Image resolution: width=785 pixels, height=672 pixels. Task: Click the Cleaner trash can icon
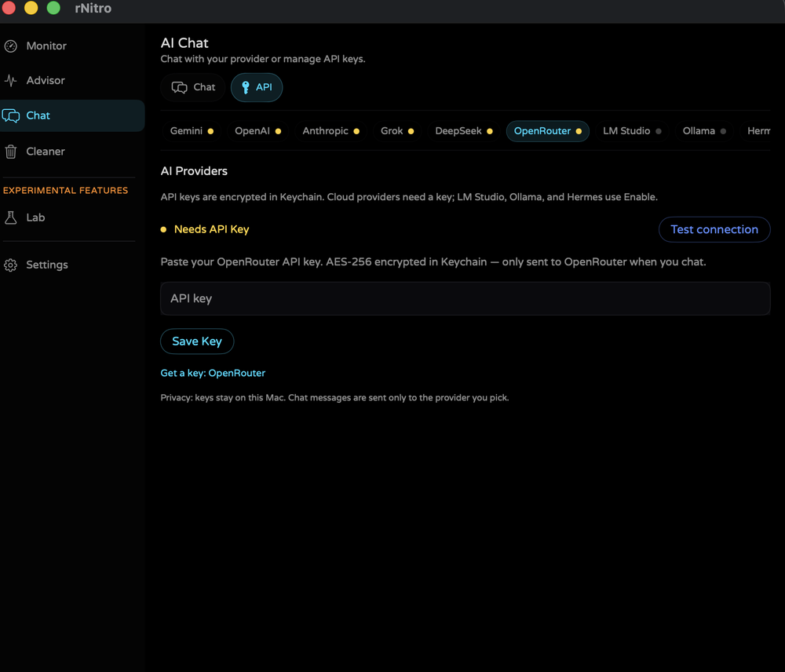click(10, 152)
